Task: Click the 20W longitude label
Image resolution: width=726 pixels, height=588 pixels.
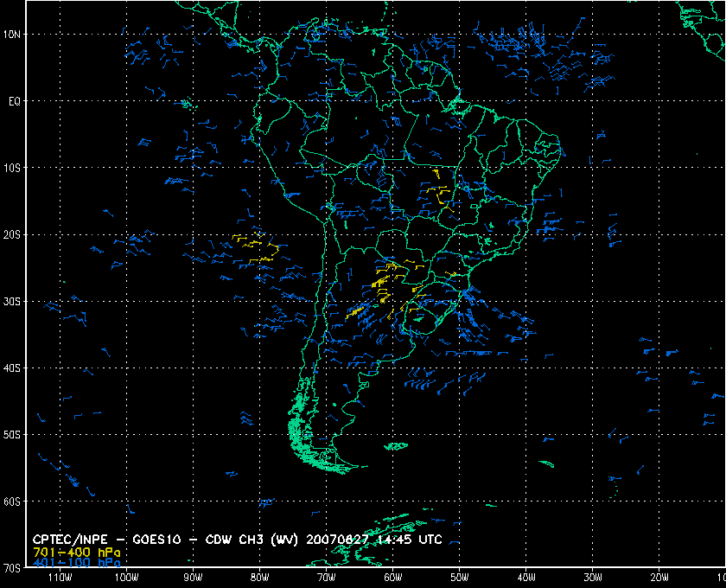Action: (659, 577)
